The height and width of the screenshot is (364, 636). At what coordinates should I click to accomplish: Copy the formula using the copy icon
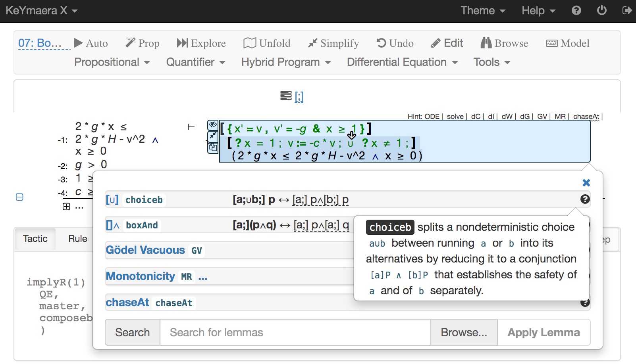213,148
